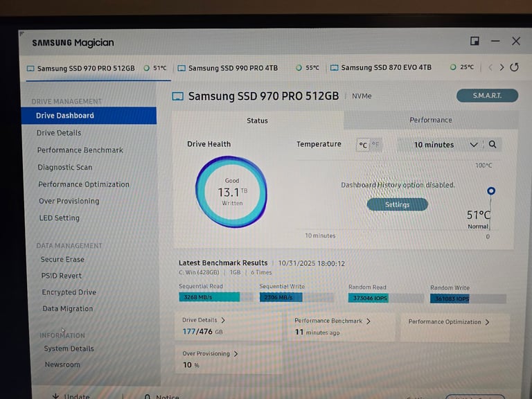
Task: Expand Over Provisioning card chevron
Action: 236,354
